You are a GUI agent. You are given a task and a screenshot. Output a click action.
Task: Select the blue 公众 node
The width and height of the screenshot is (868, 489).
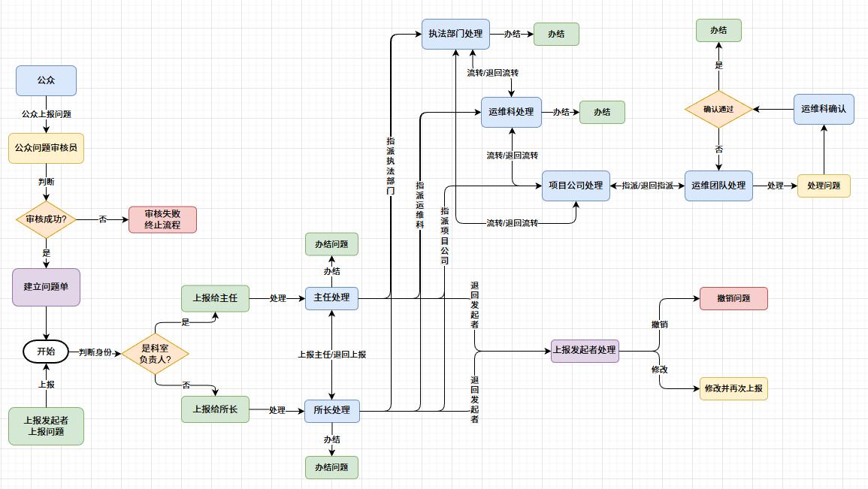pyautogui.click(x=46, y=80)
